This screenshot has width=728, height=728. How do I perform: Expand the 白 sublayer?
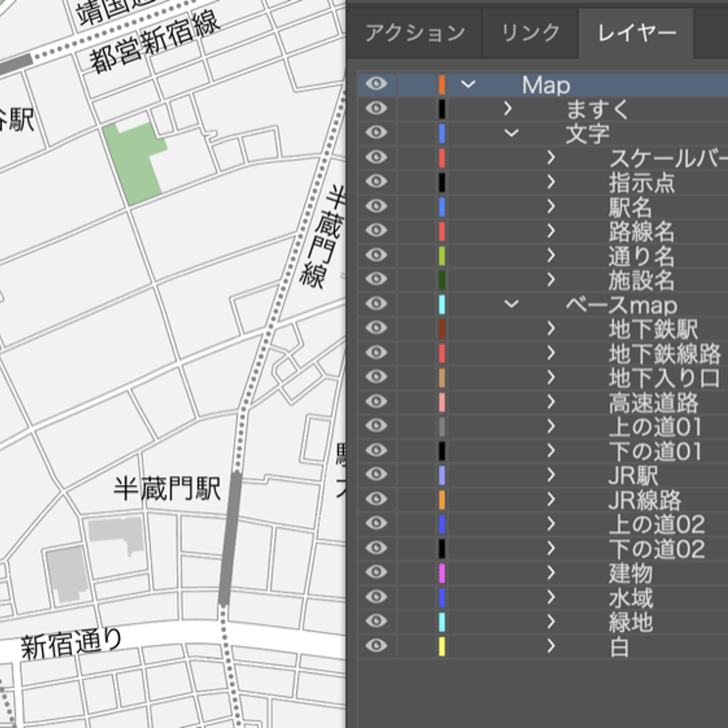click(x=551, y=646)
